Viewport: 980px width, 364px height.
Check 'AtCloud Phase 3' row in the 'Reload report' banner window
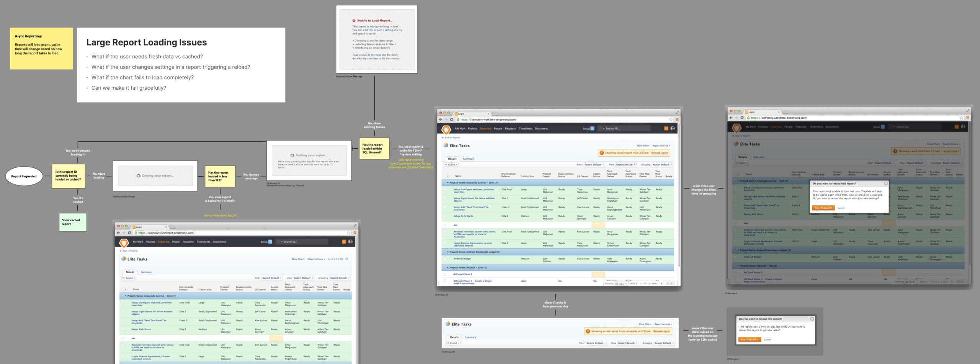tap(445, 274)
